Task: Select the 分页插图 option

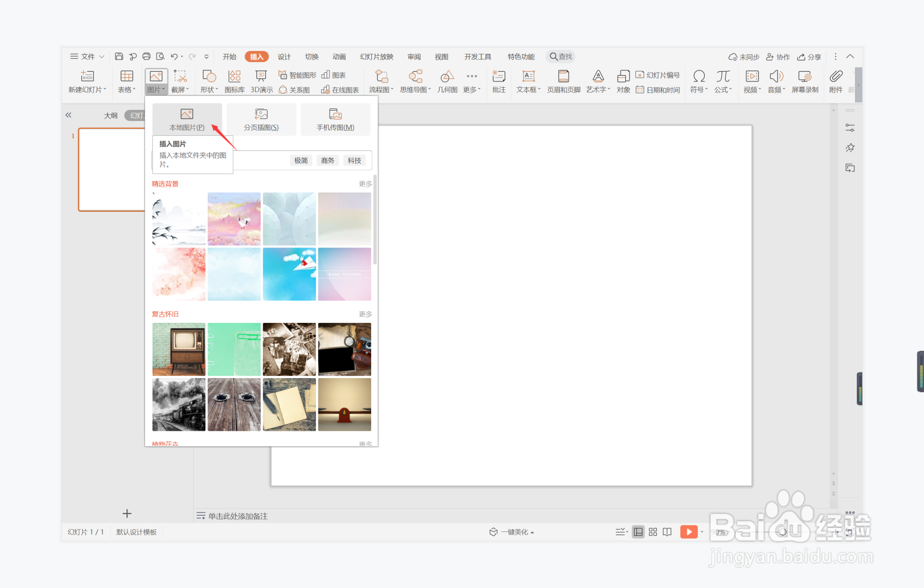Action: pos(261,119)
